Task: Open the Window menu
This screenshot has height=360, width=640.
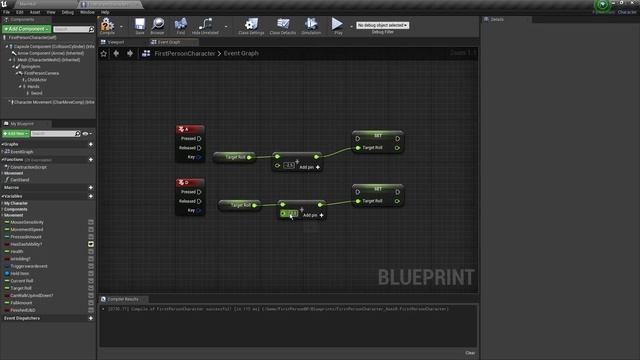Action: (x=87, y=12)
